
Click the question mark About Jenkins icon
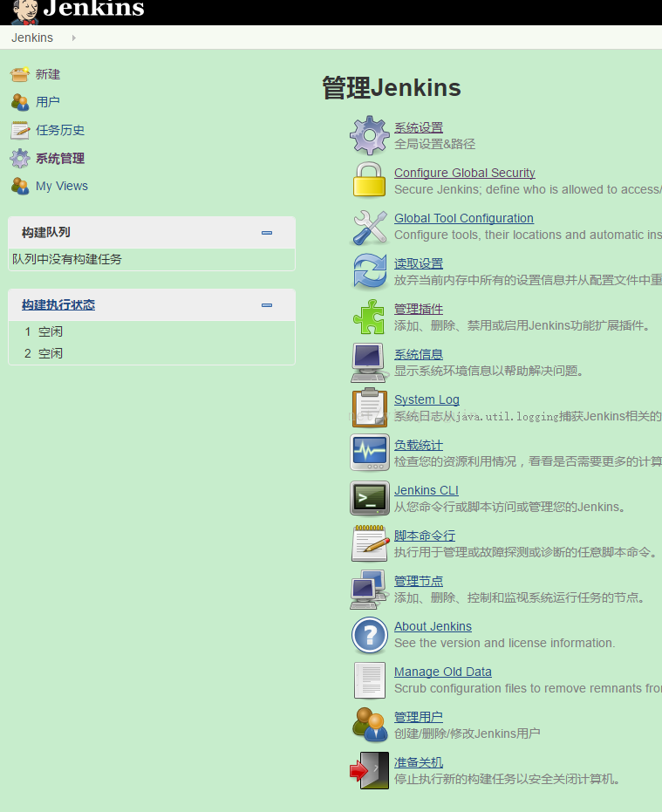[369, 635]
